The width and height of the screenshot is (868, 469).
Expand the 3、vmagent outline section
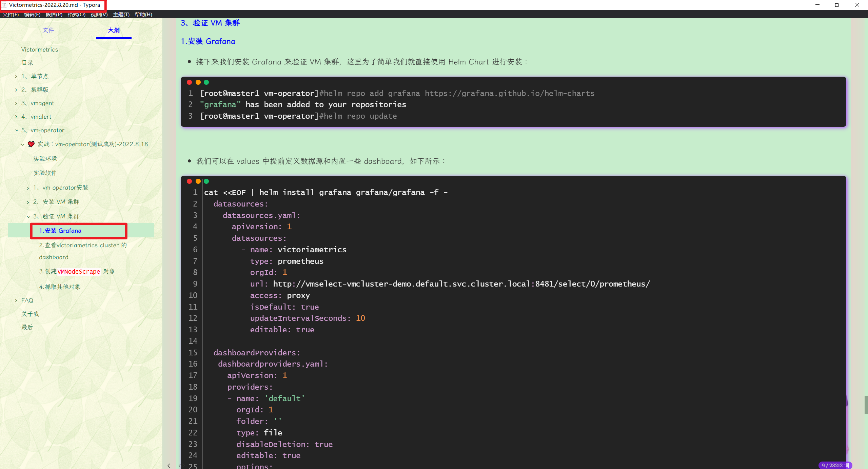pyautogui.click(x=16, y=103)
